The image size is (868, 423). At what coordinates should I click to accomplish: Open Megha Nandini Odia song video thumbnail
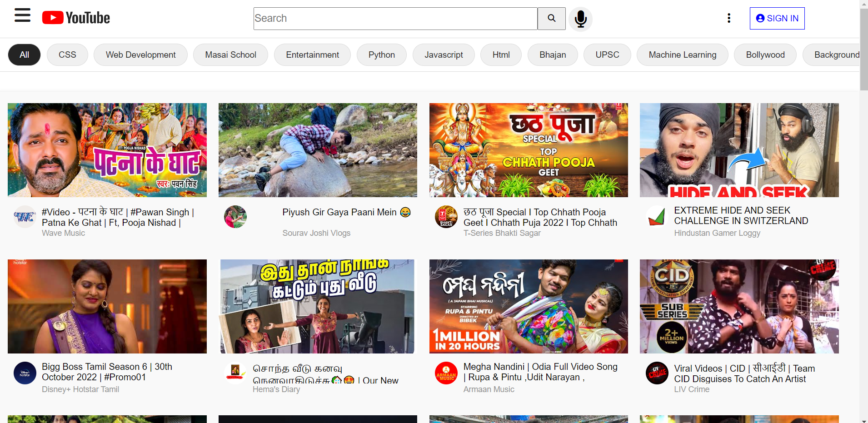click(529, 306)
